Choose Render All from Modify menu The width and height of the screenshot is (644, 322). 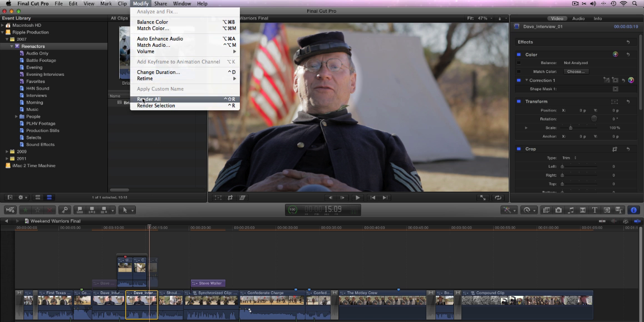(x=184, y=99)
